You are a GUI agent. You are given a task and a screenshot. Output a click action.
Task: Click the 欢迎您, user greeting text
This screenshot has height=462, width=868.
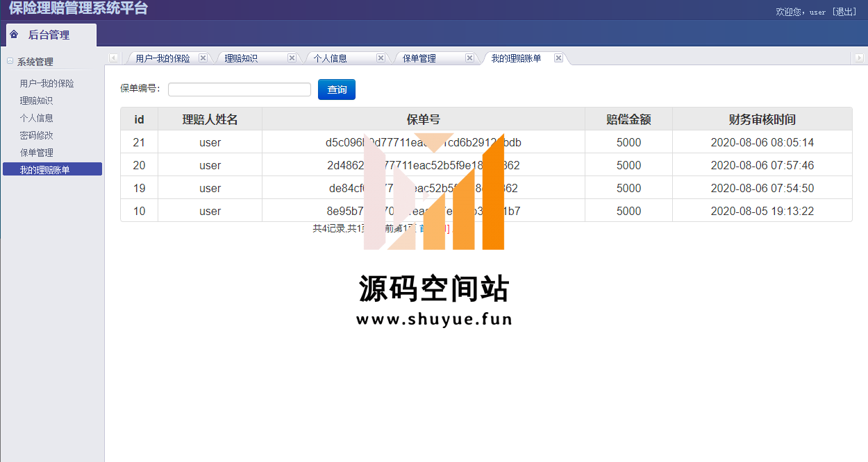click(801, 12)
